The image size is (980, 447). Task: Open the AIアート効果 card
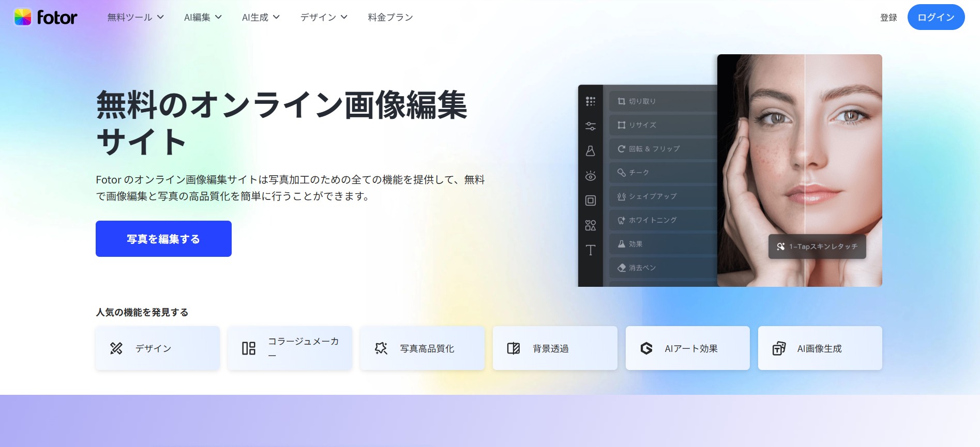[x=688, y=348]
